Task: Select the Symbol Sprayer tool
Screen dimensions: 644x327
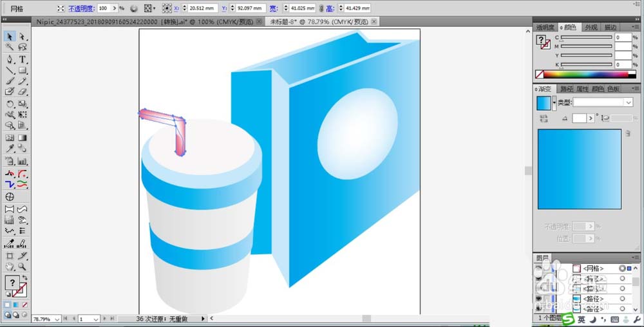Action: [x=10, y=161]
